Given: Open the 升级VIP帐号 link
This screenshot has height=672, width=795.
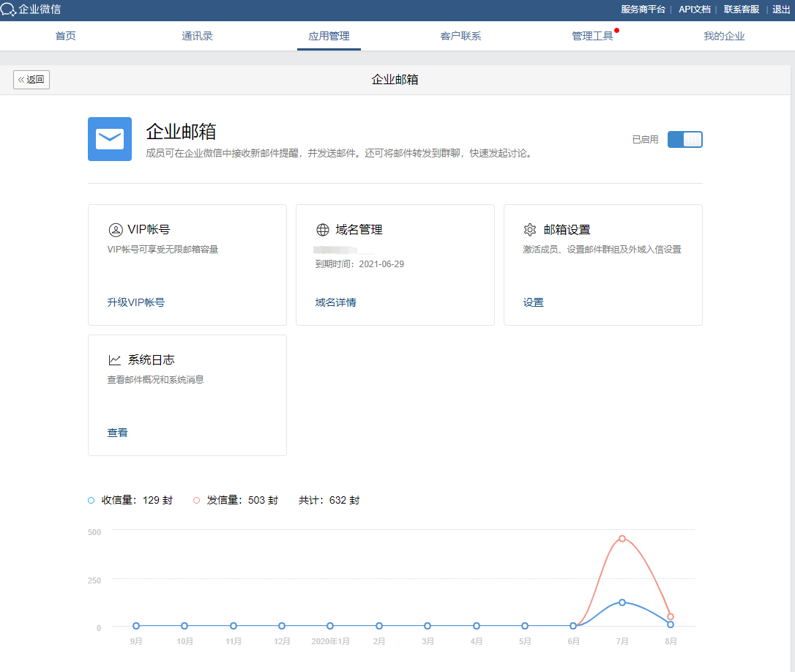Looking at the screenshot, I should pos(136,302).
